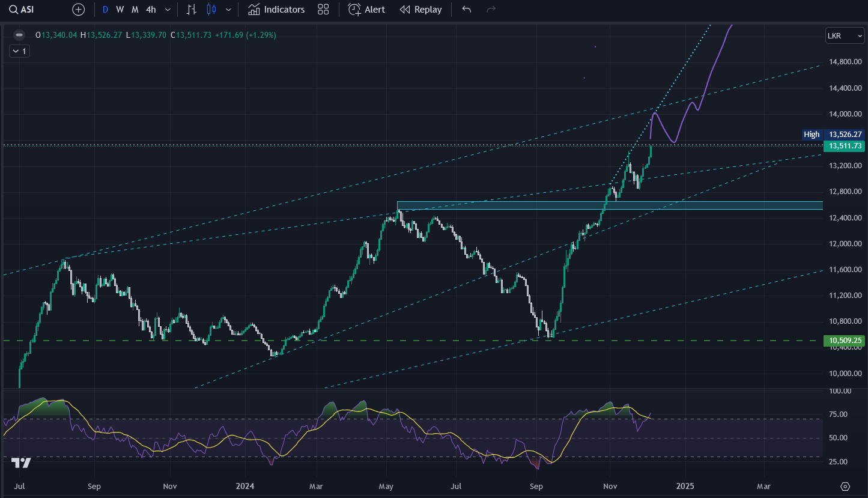Click the round icon beside the OHLC legend

coord(19,35)
